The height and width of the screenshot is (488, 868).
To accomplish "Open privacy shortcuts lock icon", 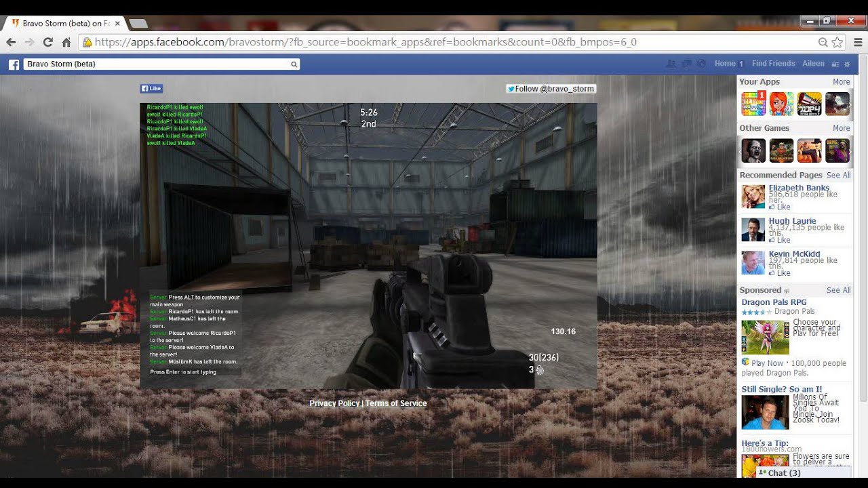I will tap(835, 64).
